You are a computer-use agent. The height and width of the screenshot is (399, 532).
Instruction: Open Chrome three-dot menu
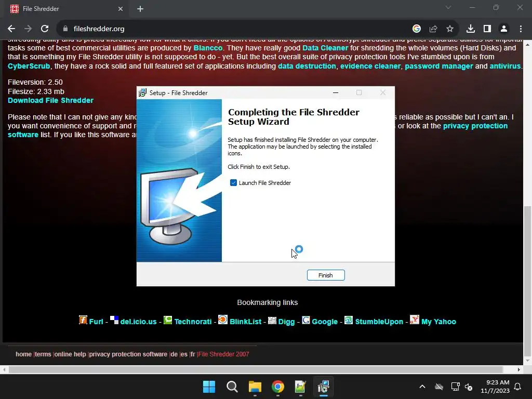click(x=521, y=29)
